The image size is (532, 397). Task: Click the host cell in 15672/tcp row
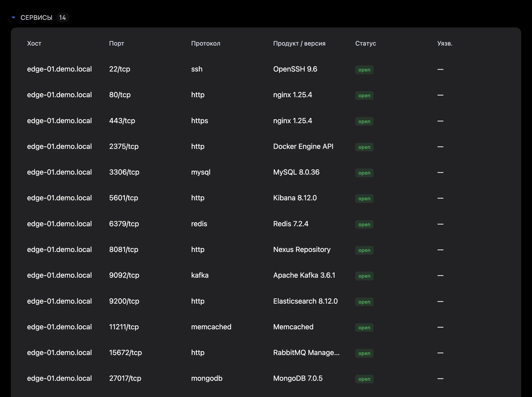click(x=59, y=353)
